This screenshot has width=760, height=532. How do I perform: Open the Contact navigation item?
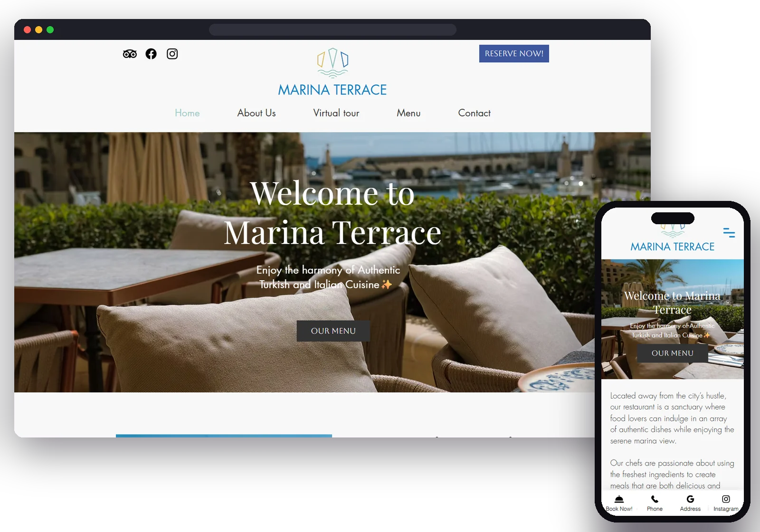[475, 113]
